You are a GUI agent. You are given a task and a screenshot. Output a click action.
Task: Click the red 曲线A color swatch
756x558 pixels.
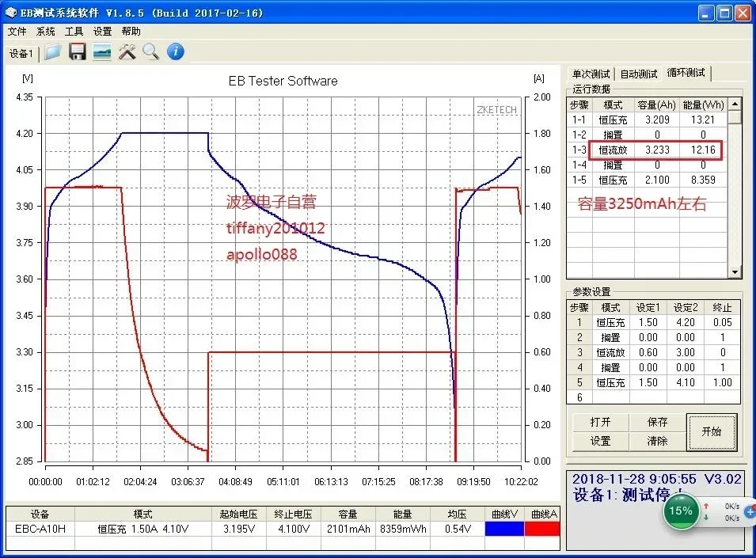coord(542,529)
